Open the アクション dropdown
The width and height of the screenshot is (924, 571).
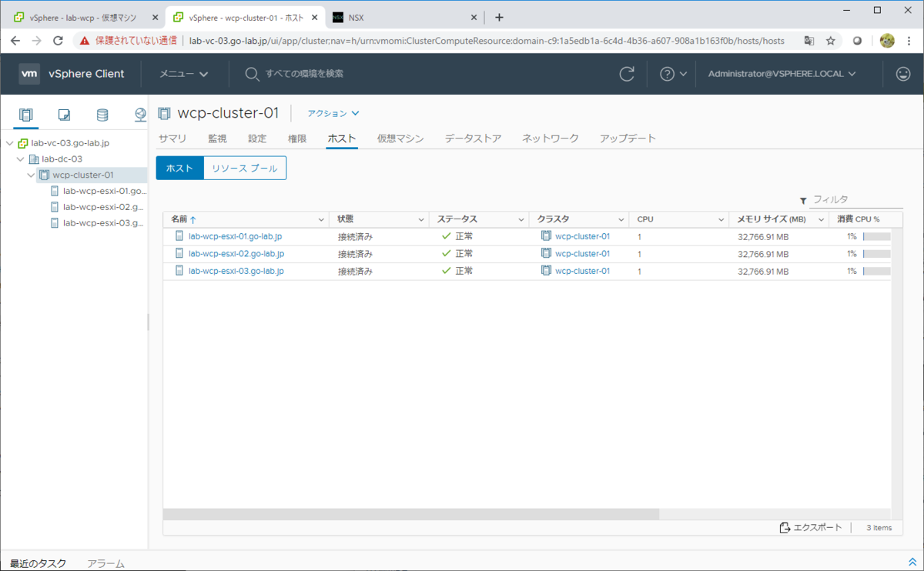point(333,113)
